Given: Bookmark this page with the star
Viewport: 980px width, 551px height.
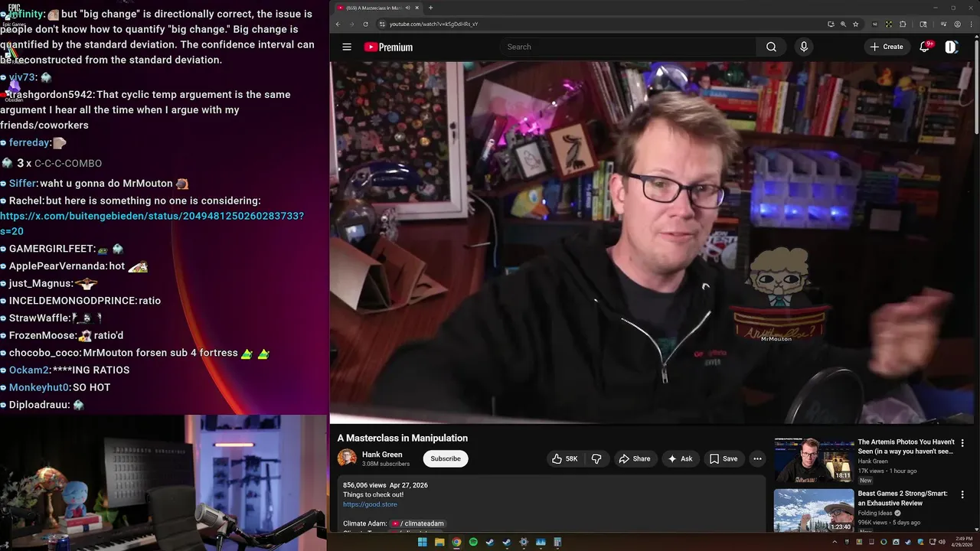Looking at the screenshot, I should click(x=856, y=24).
